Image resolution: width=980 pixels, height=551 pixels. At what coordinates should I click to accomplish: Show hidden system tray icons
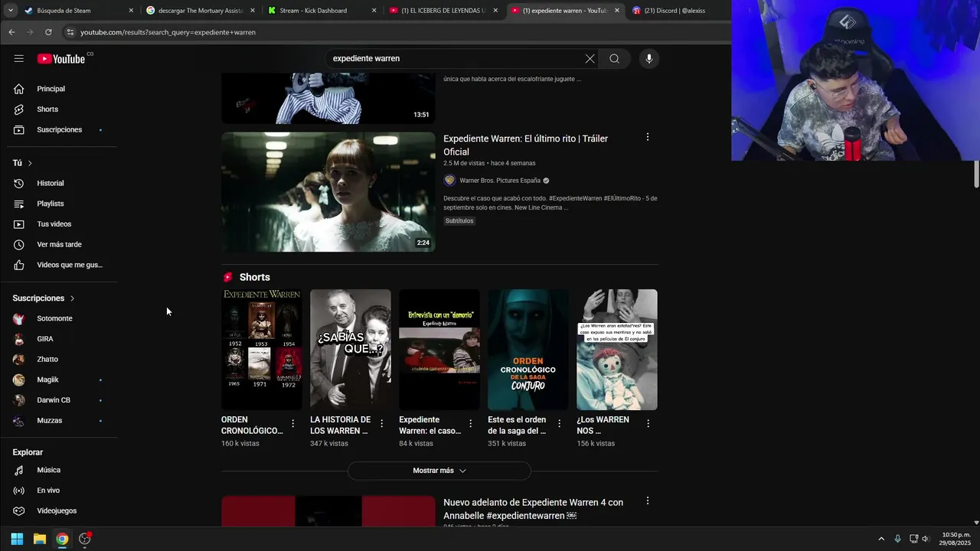(881, 539)
